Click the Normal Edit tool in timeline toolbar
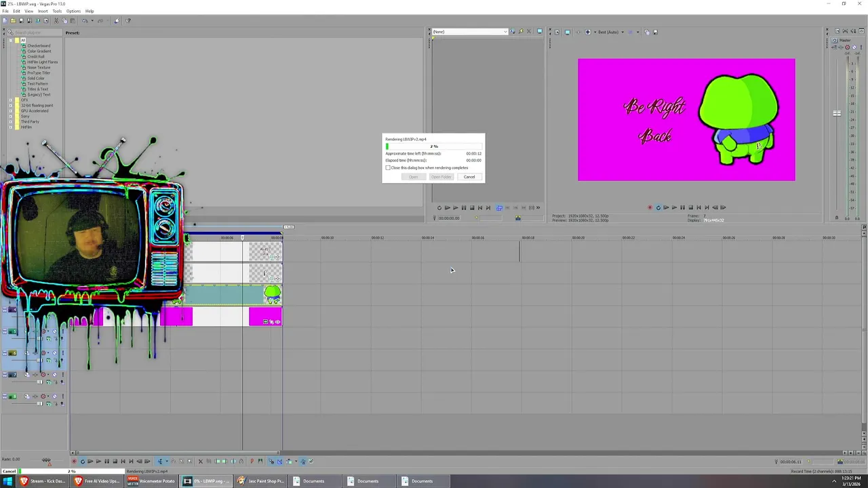868x488 pixels. [x=160, y=462]
